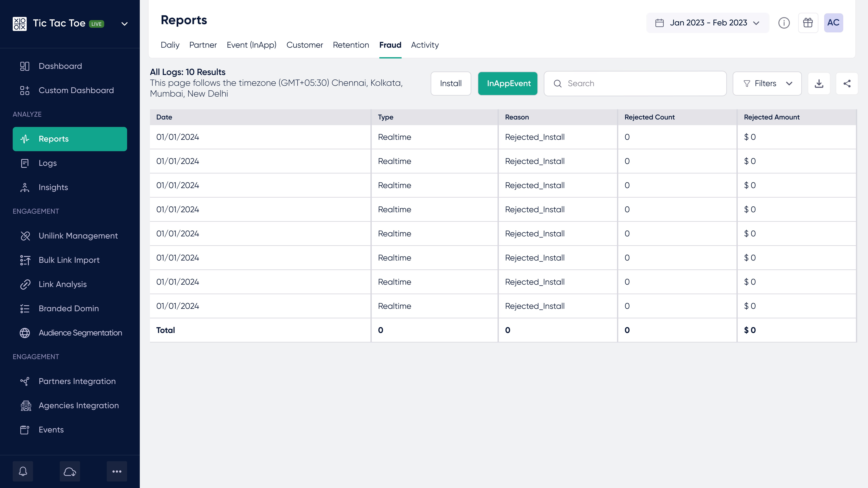Click the Tic Tac Toe app logo icon
Image resolution: width=868 pixels, height=488 pixels.
20,24
